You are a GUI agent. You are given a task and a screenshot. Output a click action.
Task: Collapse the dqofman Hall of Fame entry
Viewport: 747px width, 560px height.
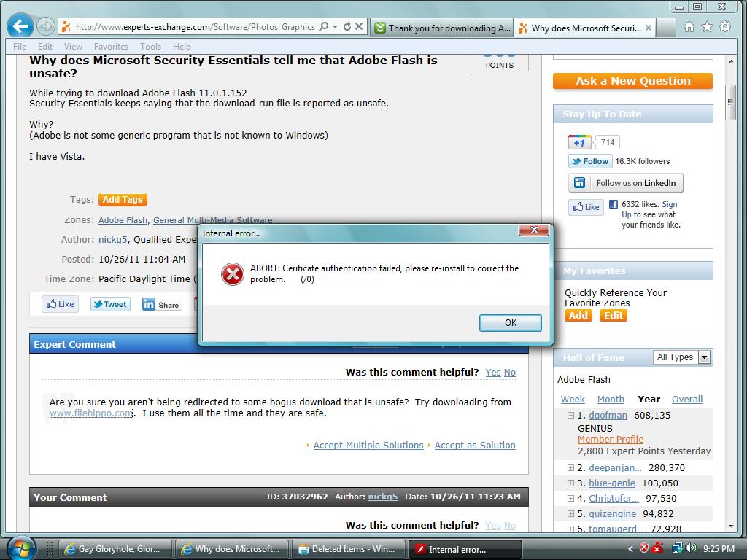click(570, 415)
